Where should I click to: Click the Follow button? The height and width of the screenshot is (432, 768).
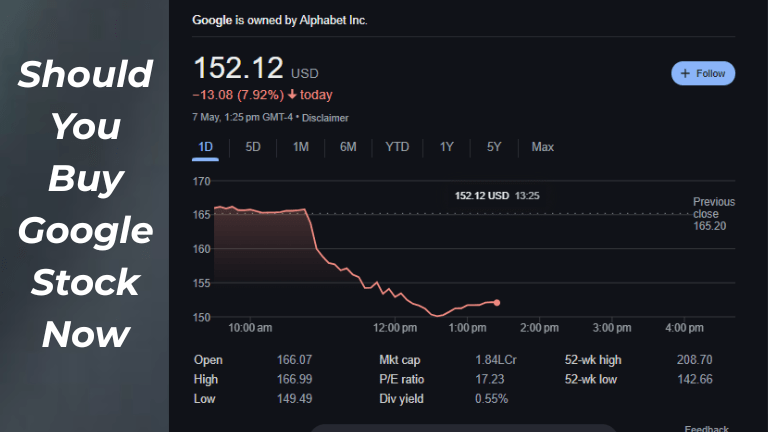pos(703,73)
